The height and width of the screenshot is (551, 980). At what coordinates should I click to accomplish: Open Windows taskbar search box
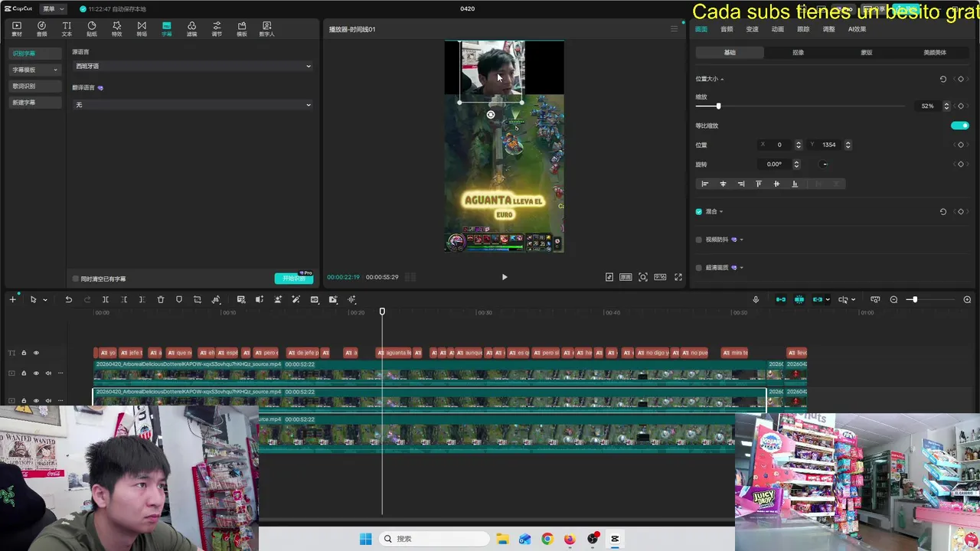[x=436, y=539]
